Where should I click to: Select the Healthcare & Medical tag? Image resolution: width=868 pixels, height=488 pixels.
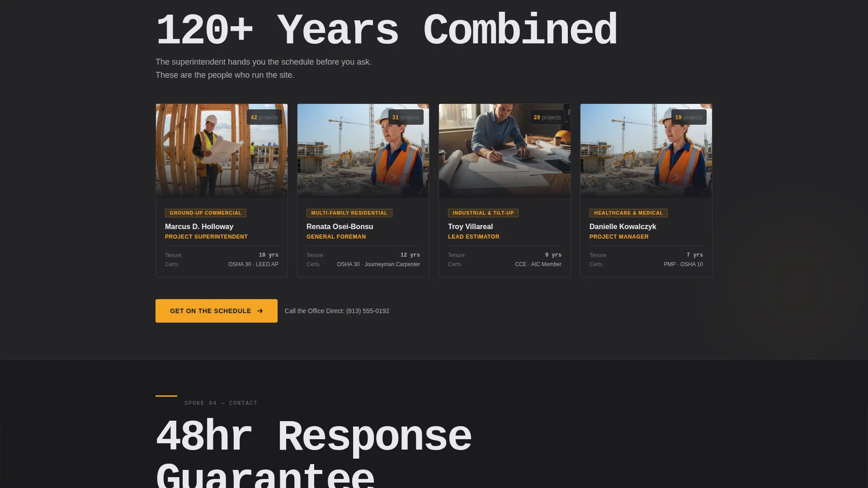(628, 213)
